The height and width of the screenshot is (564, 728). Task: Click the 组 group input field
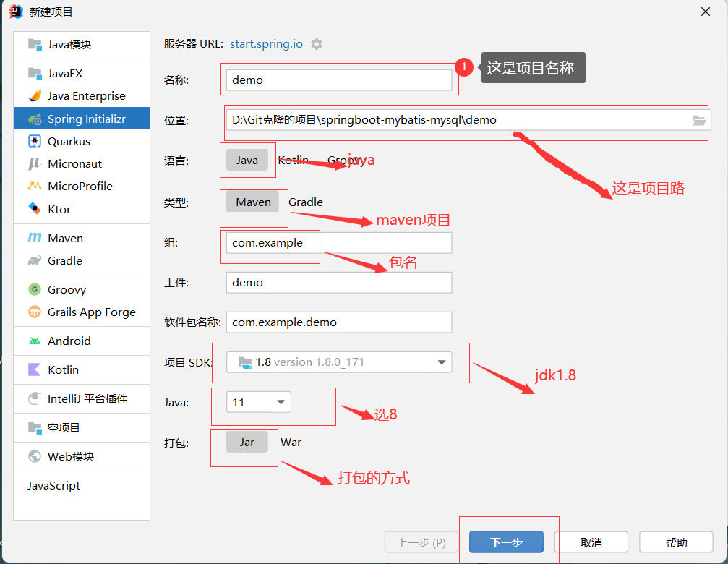pos(339,242)
